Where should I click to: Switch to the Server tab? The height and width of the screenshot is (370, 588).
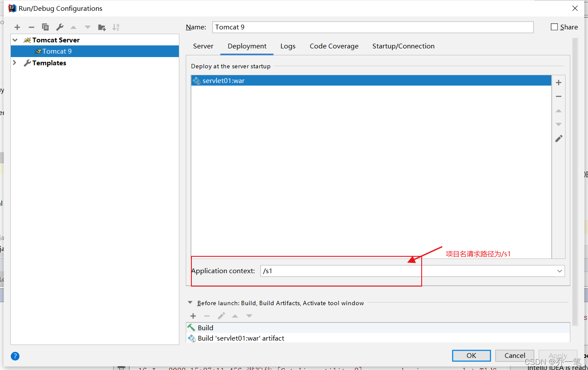(203, 46)
